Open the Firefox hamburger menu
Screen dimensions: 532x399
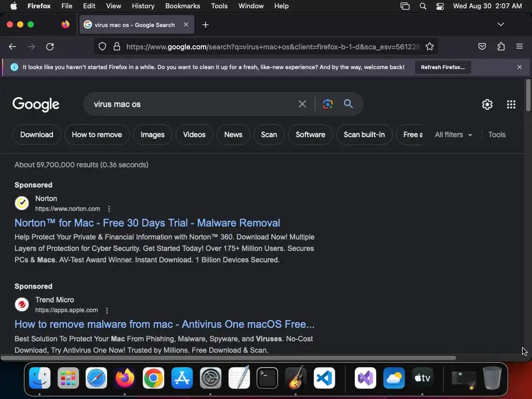tap(520, 46)
